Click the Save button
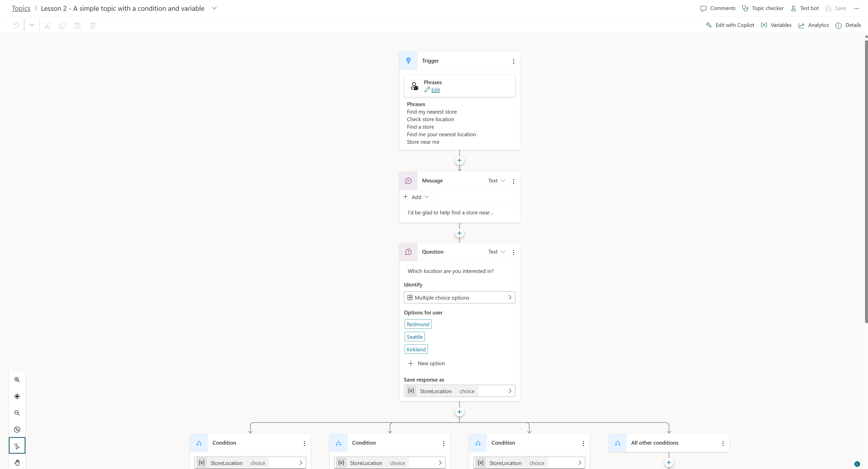 [x=837, y=8]
